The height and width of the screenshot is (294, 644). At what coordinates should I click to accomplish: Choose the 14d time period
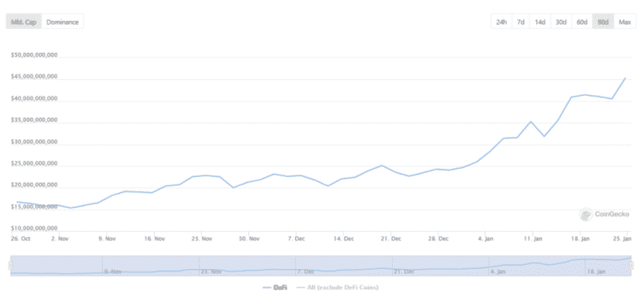(540, 22)
